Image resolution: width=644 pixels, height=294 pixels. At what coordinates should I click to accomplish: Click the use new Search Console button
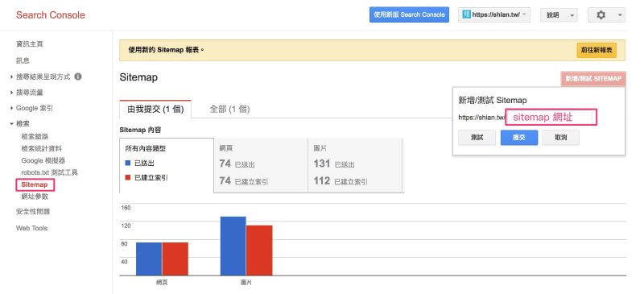click(409, 14)
